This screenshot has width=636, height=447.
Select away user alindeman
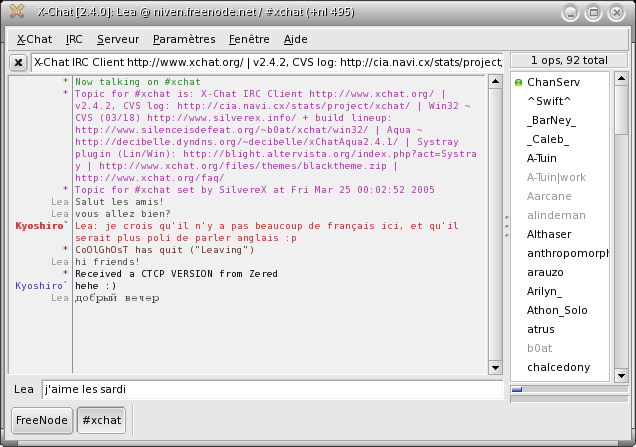(556, 215)
